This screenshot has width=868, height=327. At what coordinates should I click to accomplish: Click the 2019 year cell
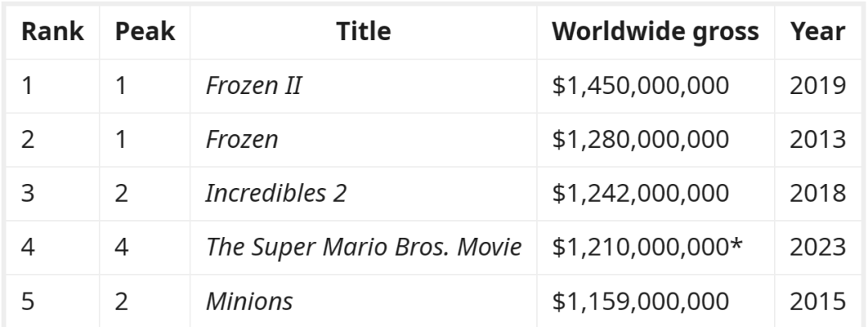pos(817,86)
